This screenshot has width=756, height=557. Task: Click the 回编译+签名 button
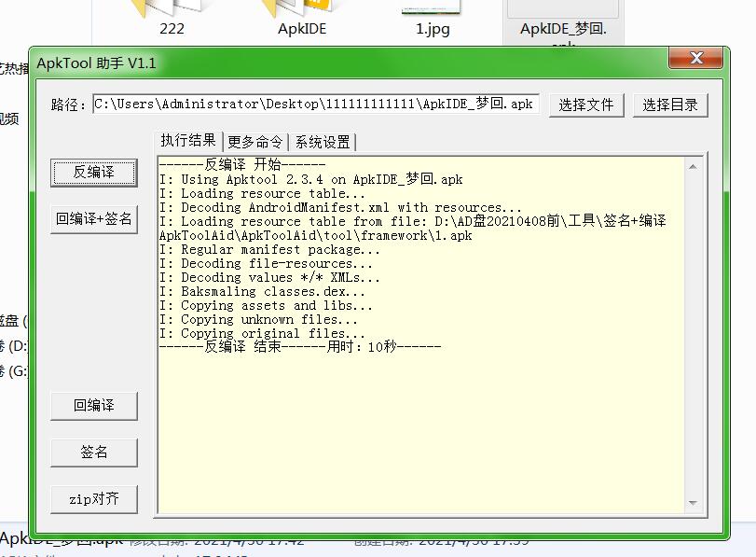point(94,219)
